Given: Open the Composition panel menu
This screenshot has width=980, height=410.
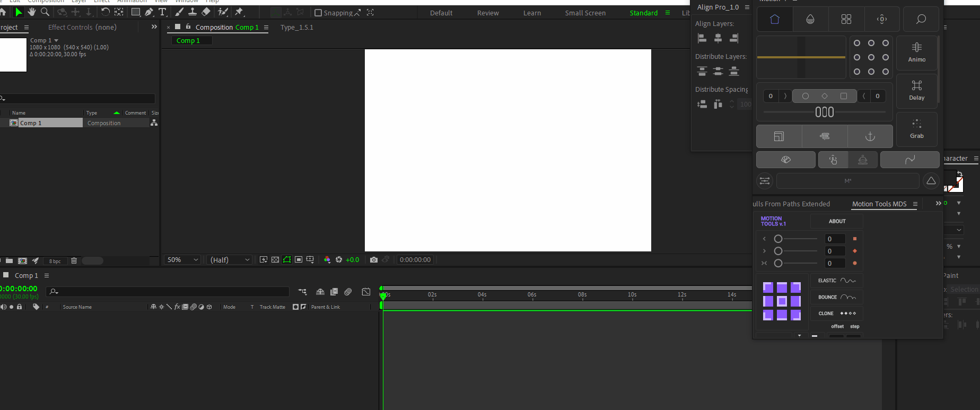Looking at the screenshot, I should [266, 27].
